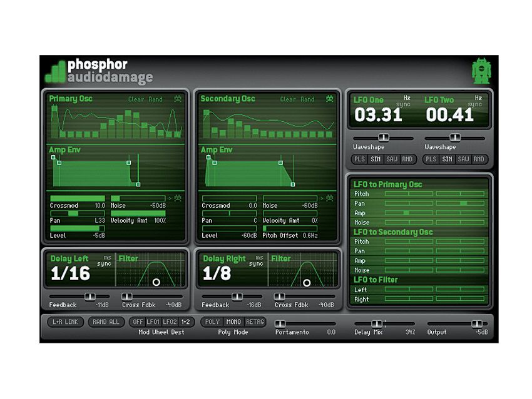Click the Secondary Osc harmonic bars display
The height and width of the screenshot is (399, 532).
268,122
